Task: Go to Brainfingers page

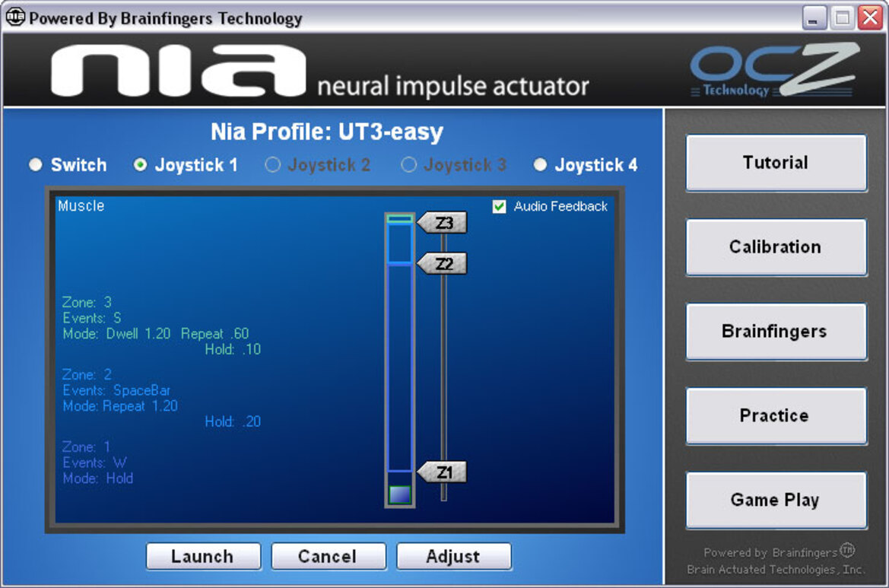Action: [x=776, y=331]
